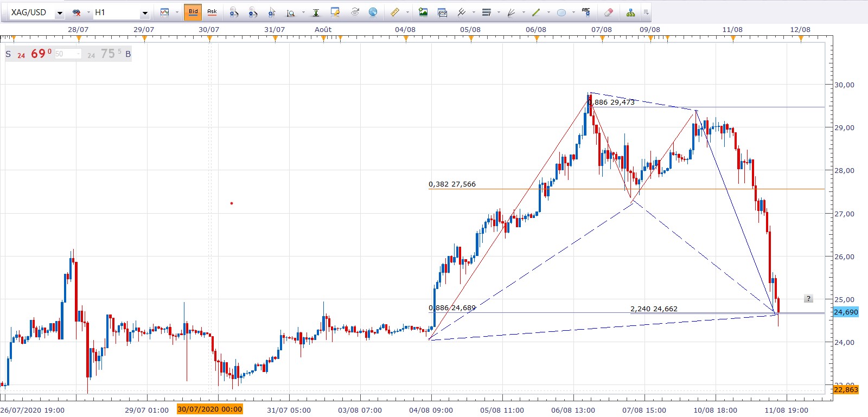Select the zoom out magnifier tool
868x417 pixels.
[253, 12]
